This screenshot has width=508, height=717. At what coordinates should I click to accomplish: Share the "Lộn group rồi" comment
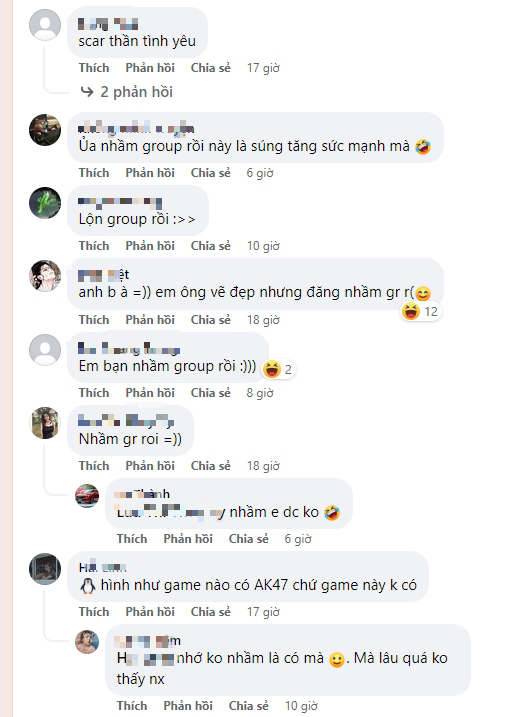(x=210, y=246)
